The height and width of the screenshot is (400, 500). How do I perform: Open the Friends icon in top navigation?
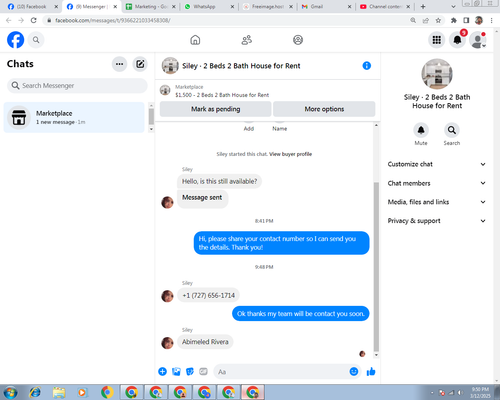[x=247, y=40]
